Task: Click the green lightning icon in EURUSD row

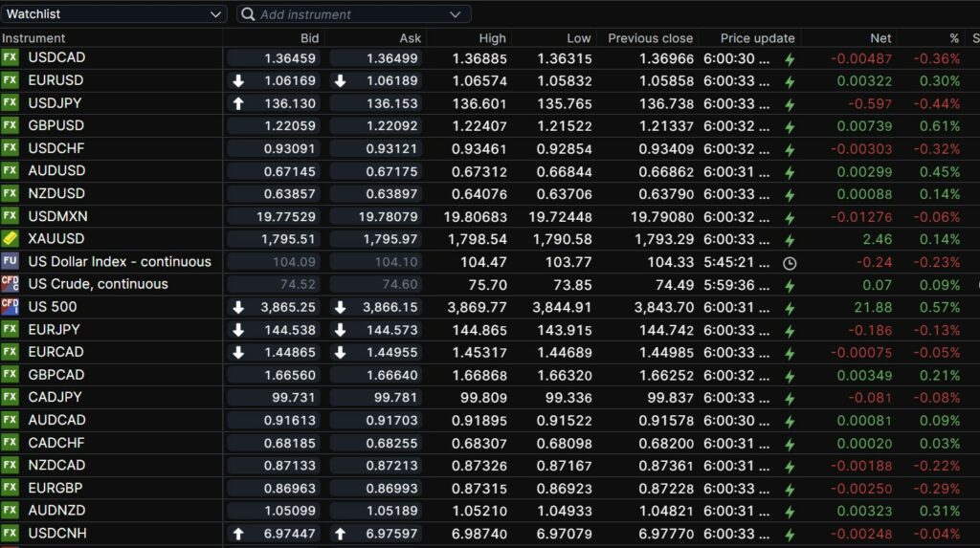Action: coord(790,81)
